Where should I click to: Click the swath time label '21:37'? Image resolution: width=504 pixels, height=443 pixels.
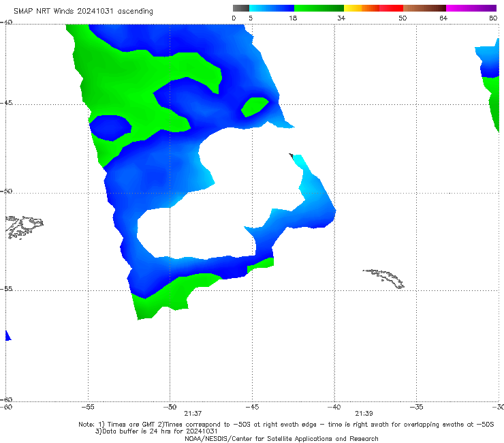point(193,414)
